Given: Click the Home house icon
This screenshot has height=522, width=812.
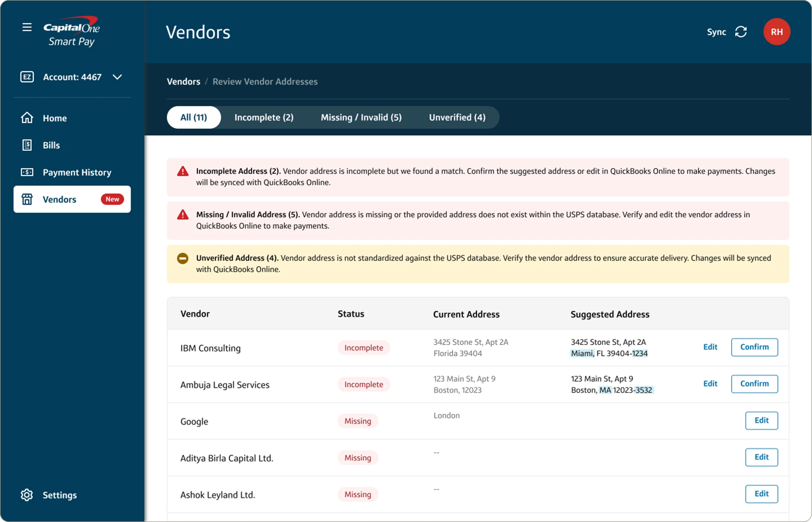Looking at the screenshot, I should [x=27, y=118].
